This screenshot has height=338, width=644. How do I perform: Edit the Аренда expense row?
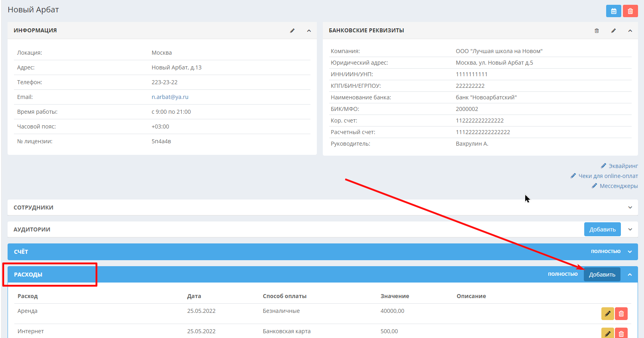pyautogui.click(x=608, y=314)
